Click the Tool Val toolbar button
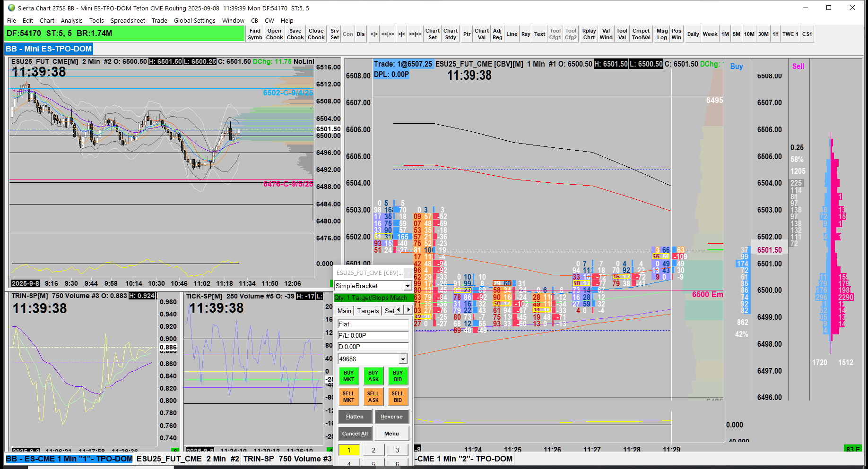The height and width of the screenshot is (469, 868). (622, 34)
